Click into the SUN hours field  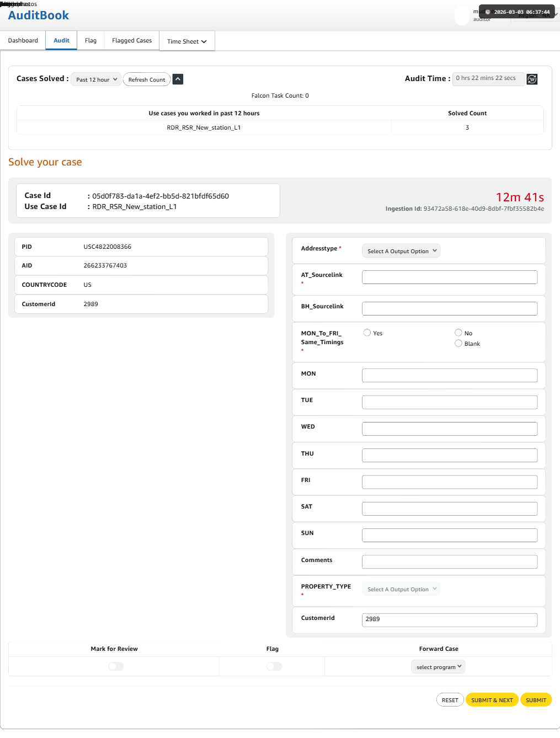[x=450, y=535]
